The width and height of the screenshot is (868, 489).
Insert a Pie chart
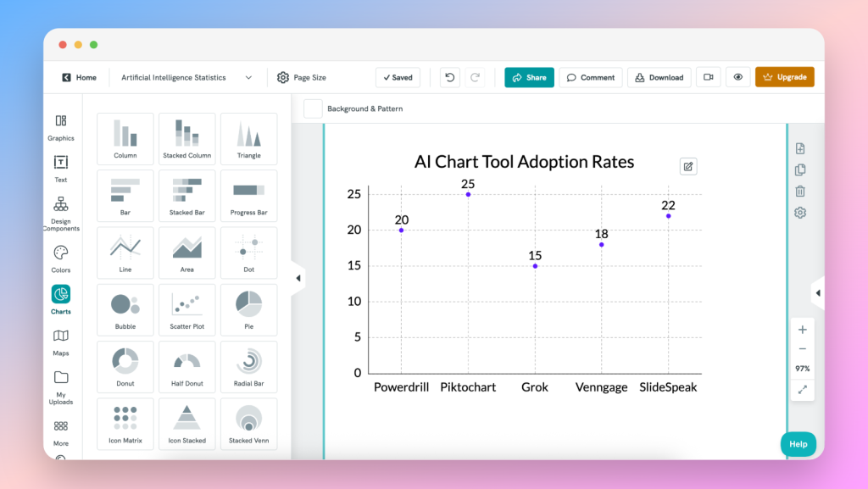[249, 310]
